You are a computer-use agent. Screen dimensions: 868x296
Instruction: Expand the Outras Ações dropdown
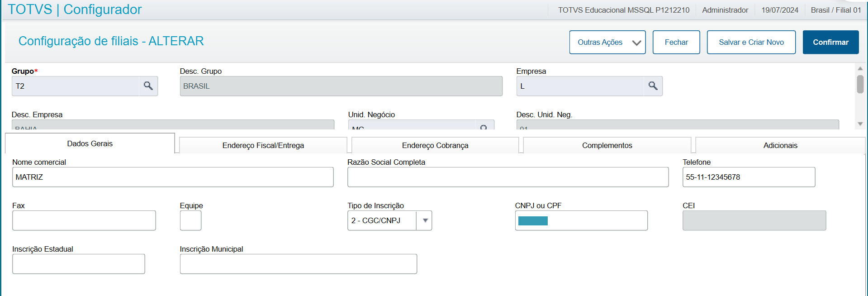pos(607,42)
